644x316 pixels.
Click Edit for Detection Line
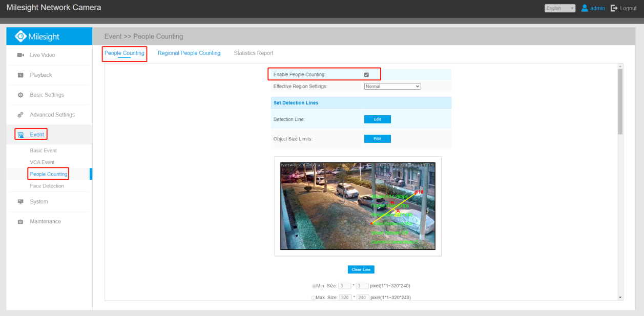[378, 119]
